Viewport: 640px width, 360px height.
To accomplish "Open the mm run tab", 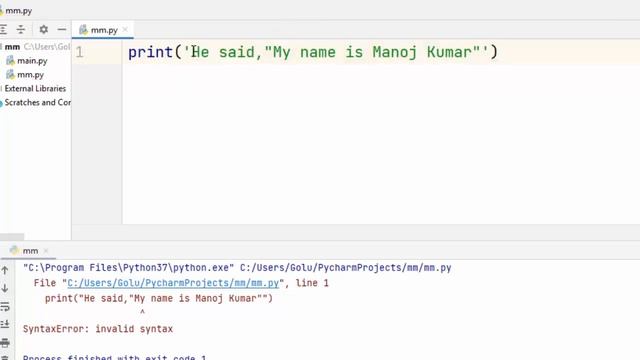I will (30, 251).
